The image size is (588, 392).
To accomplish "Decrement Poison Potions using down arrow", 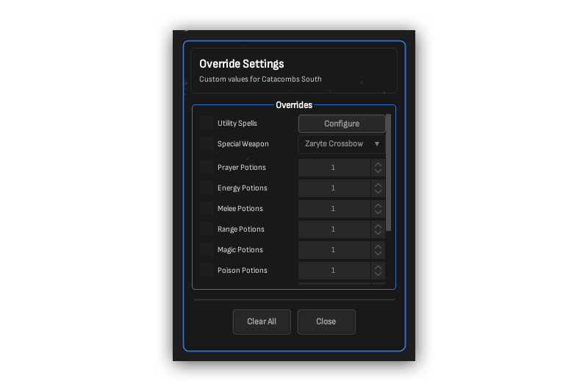I will pos(378,274).
